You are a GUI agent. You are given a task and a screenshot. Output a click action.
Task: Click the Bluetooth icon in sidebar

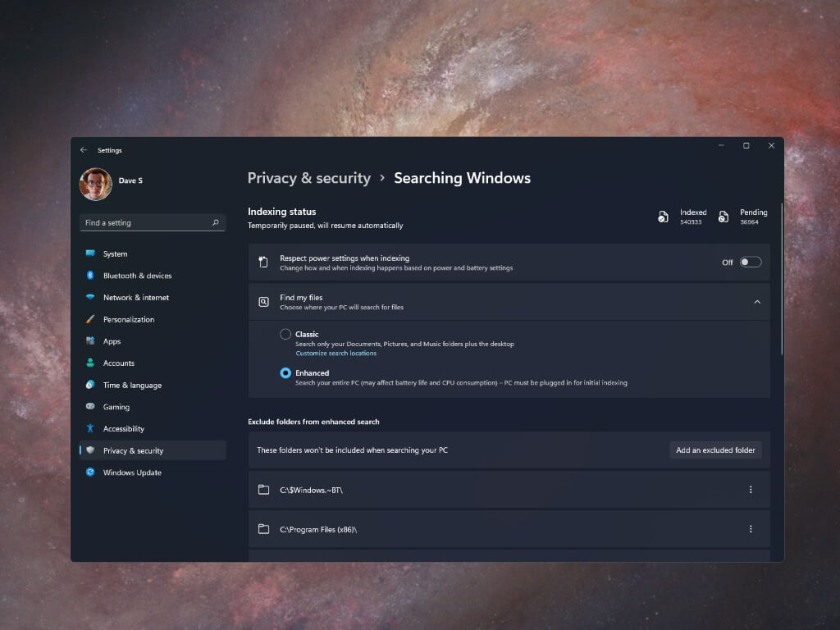tap(90, 276)
